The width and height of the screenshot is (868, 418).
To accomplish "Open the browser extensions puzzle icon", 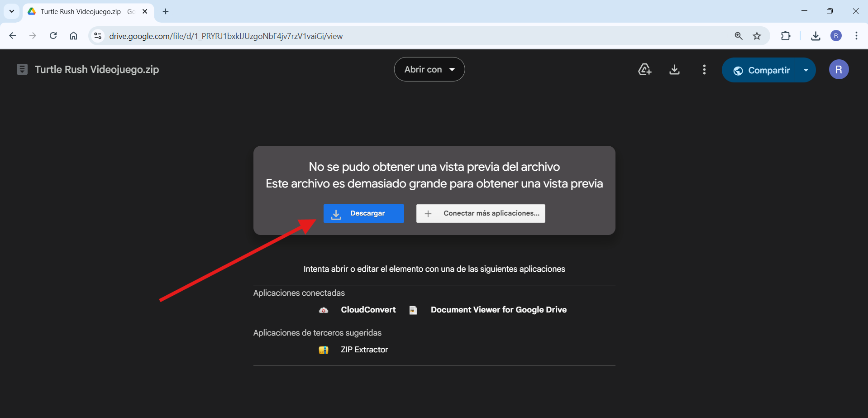I will pos(786,36).
